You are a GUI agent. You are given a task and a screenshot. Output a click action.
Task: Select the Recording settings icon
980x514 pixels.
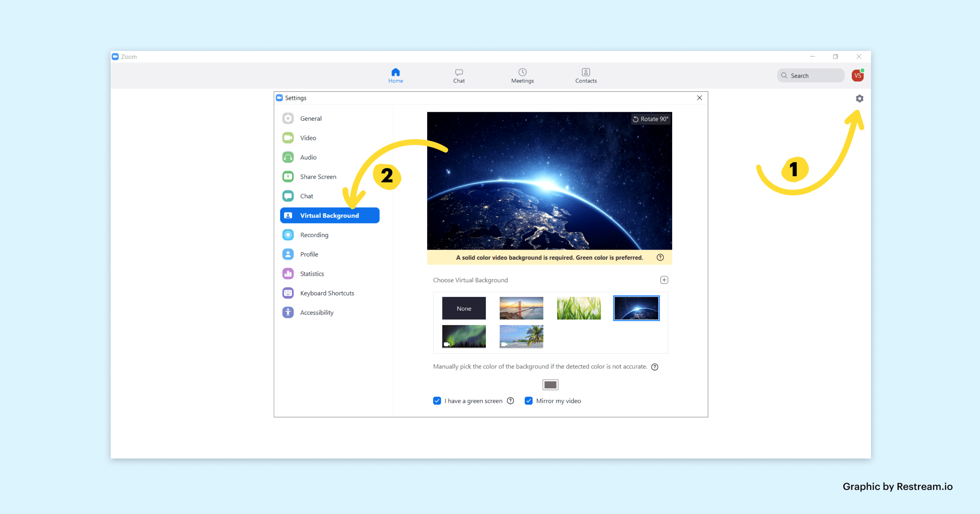click(288, 234)
